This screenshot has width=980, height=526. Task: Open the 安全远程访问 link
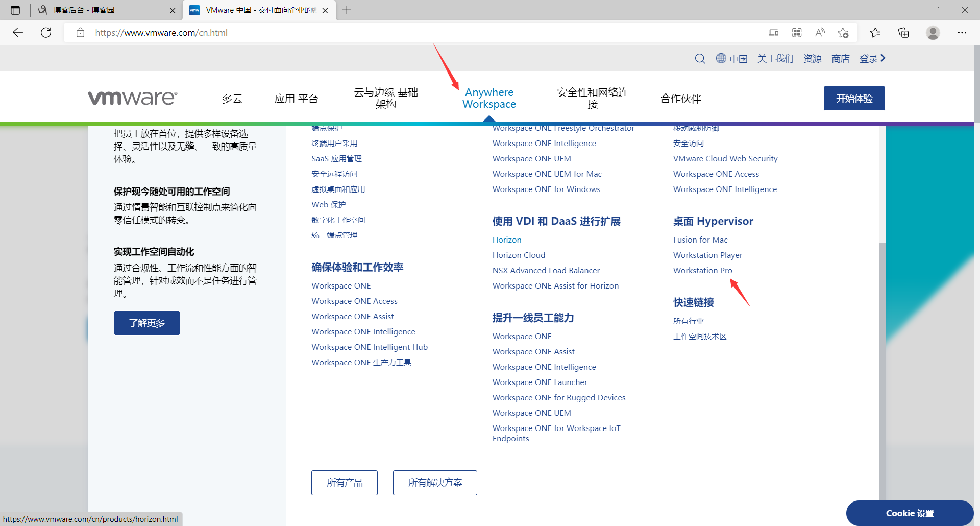tap(335, 174)
